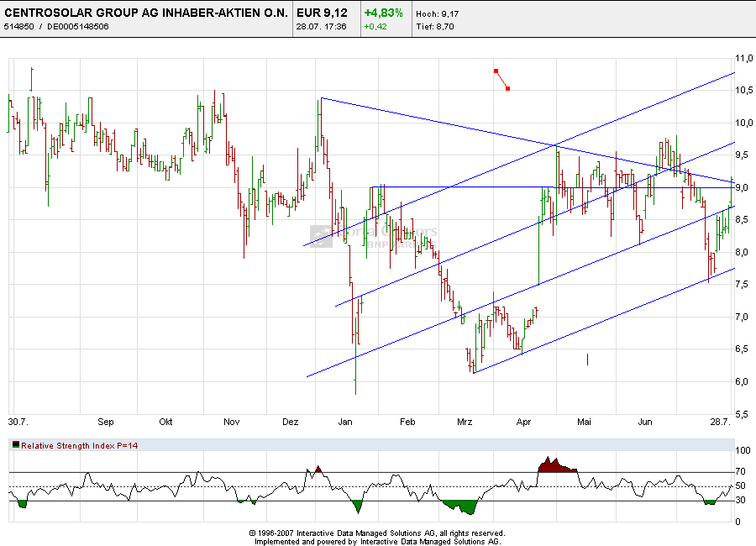Click the 28.7. end date label
756x546 pixels.
click(x=719, y=422)
